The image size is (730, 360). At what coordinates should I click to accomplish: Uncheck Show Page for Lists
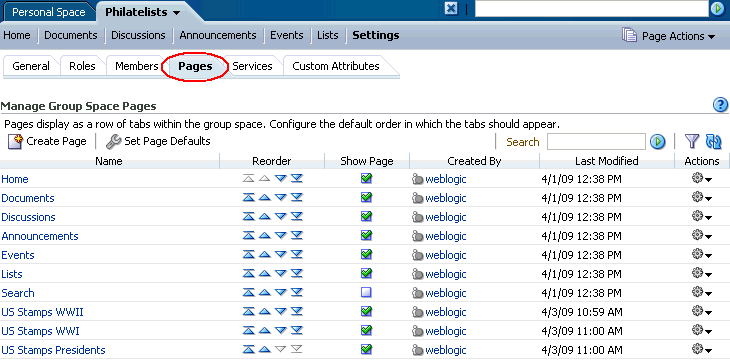coord(366,273)
